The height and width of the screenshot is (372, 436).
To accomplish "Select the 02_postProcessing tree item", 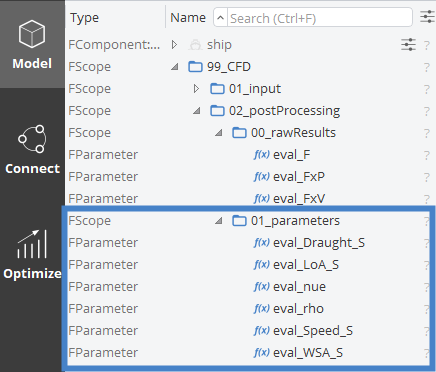I will point(284,111).
